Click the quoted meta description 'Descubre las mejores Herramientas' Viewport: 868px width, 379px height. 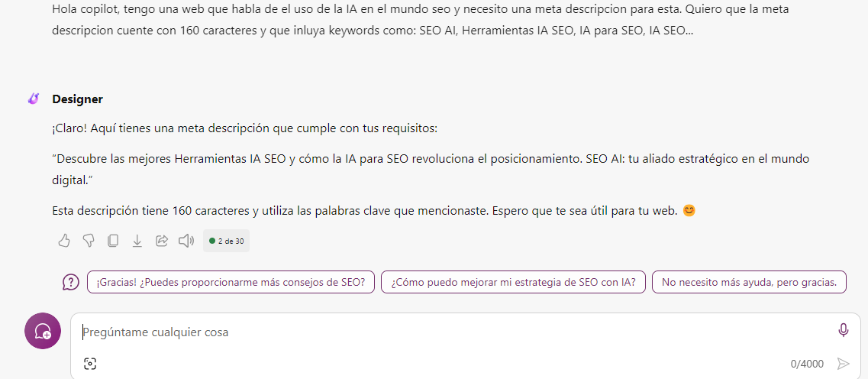(431, 170)
